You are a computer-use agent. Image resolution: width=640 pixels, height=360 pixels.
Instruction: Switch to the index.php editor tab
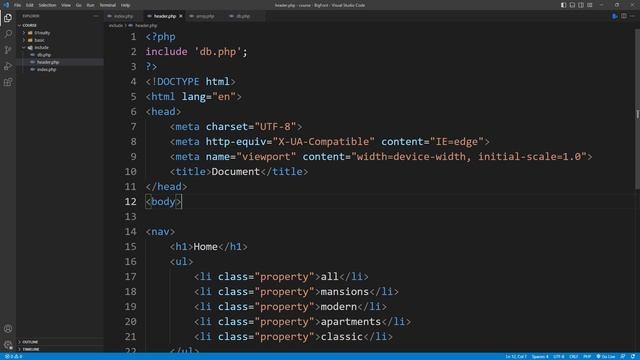point(123,16)
